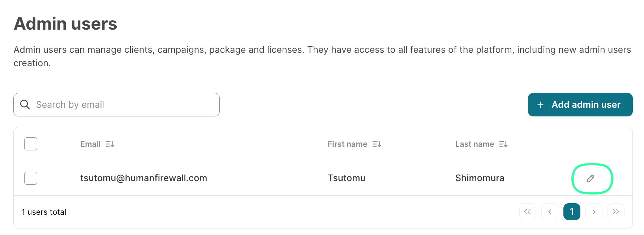Select page 1 in pagination

(x=572, y=212)
